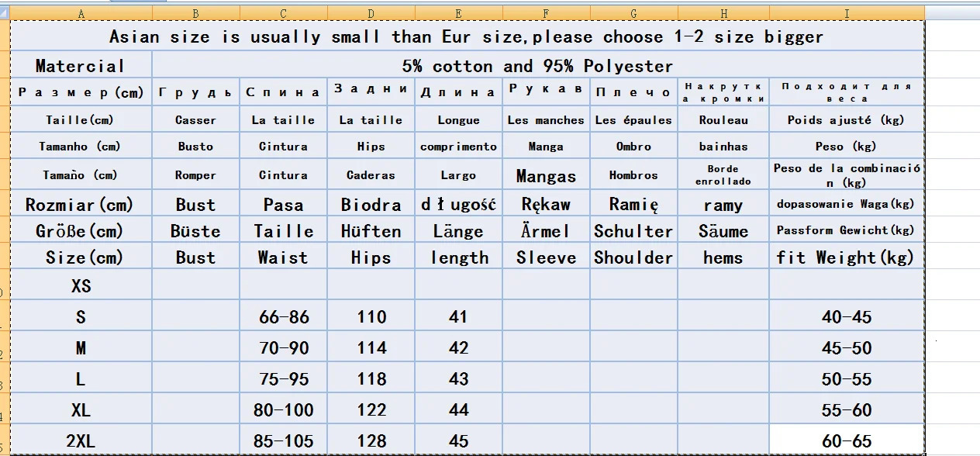The width and height of the screenshot is (980, 456).
Task: Select the column I header
Action: [847, 13]
